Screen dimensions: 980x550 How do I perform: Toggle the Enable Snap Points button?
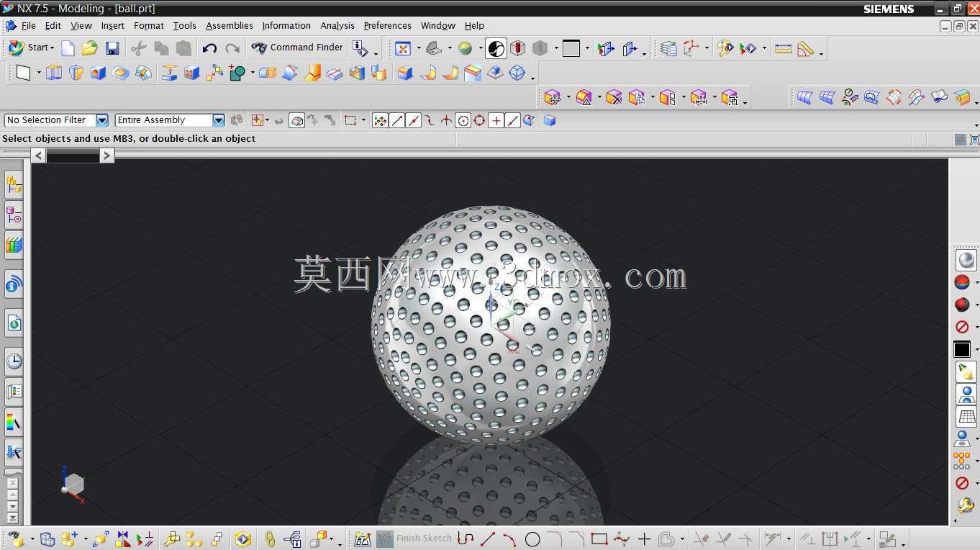(380, 121)
